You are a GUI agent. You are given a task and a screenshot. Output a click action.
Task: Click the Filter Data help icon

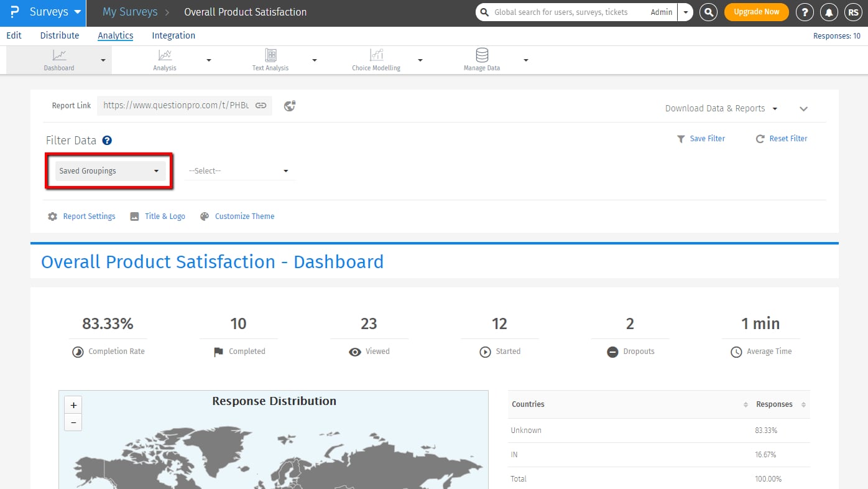click(107, 141)
